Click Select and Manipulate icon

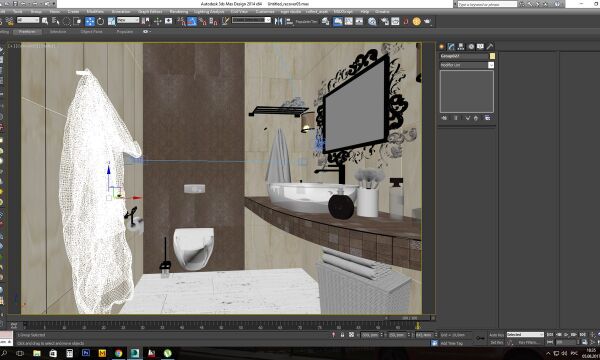157,21
